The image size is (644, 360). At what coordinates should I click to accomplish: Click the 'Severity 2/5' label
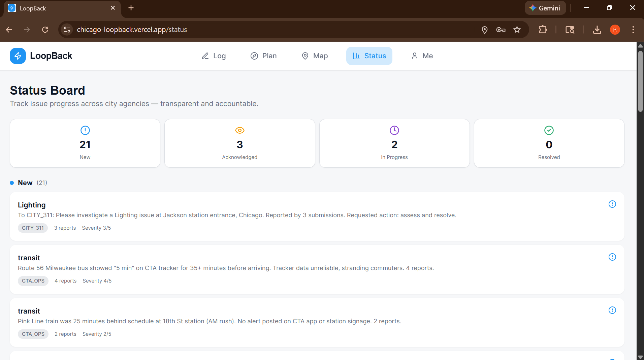[97, 334]
